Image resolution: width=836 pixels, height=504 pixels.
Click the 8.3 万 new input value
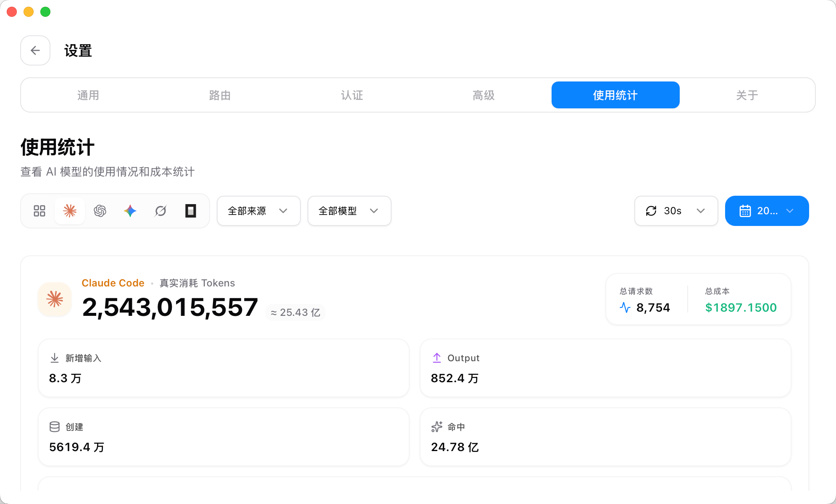tap(65, 378)
